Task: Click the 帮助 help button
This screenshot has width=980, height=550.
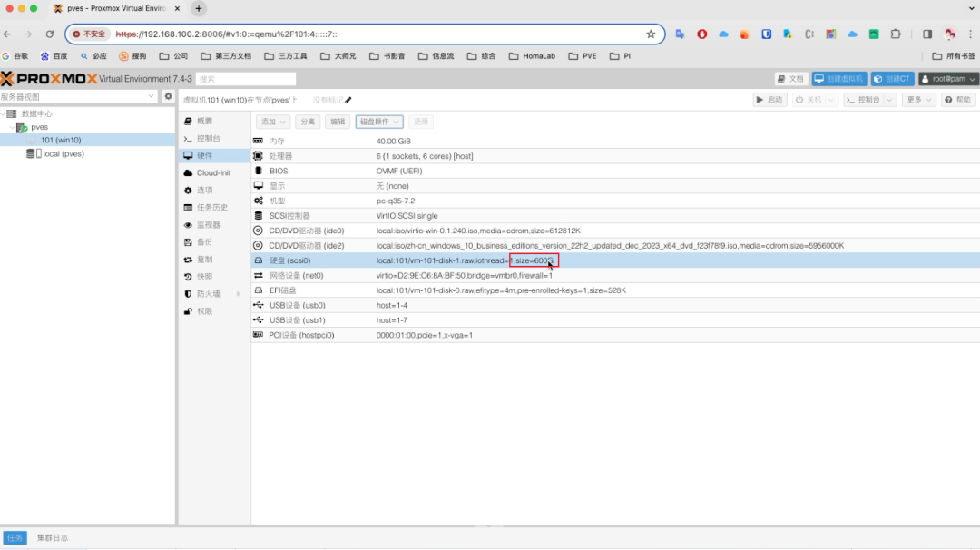Action: click(958, 100)
